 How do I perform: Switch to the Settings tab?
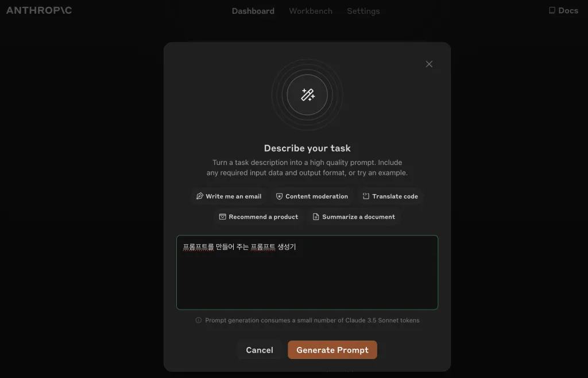[x=363, y=11]
